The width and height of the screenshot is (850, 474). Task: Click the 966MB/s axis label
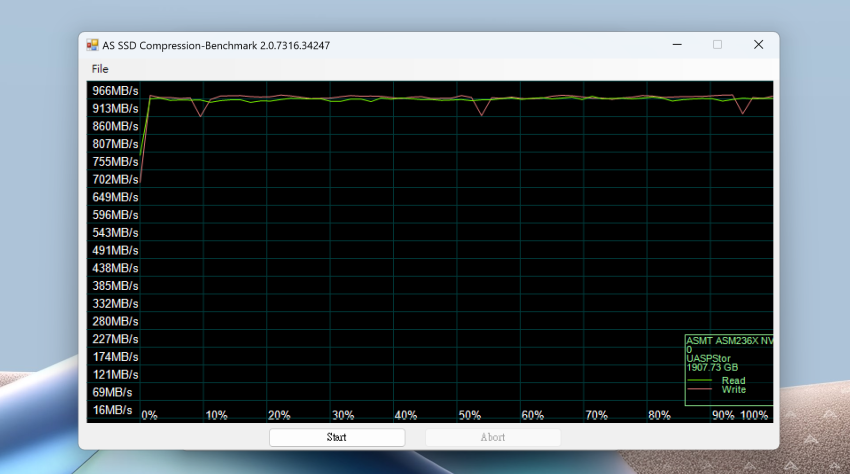[115, 91]
